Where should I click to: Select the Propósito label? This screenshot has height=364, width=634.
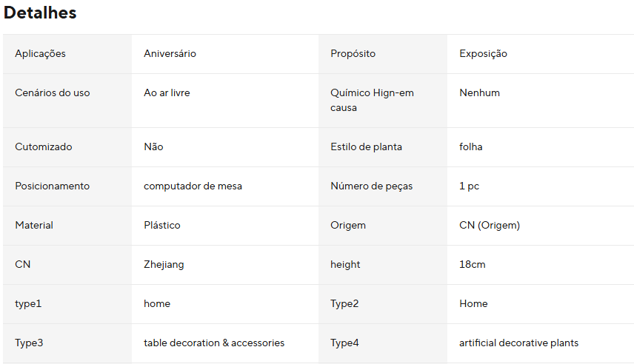(353, 54)
